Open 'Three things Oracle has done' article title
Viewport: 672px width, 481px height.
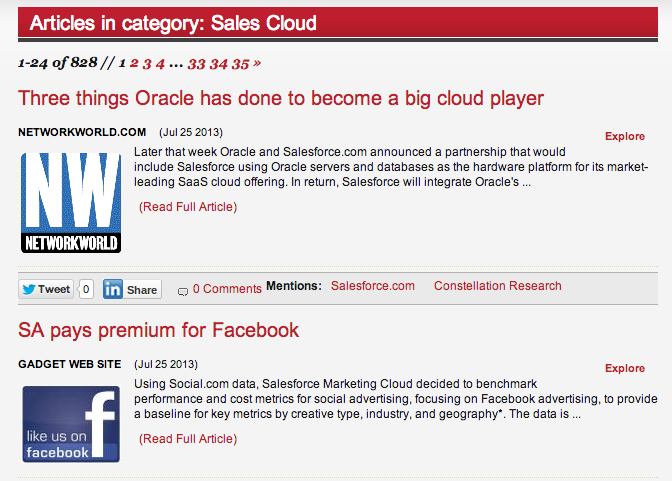281,98
